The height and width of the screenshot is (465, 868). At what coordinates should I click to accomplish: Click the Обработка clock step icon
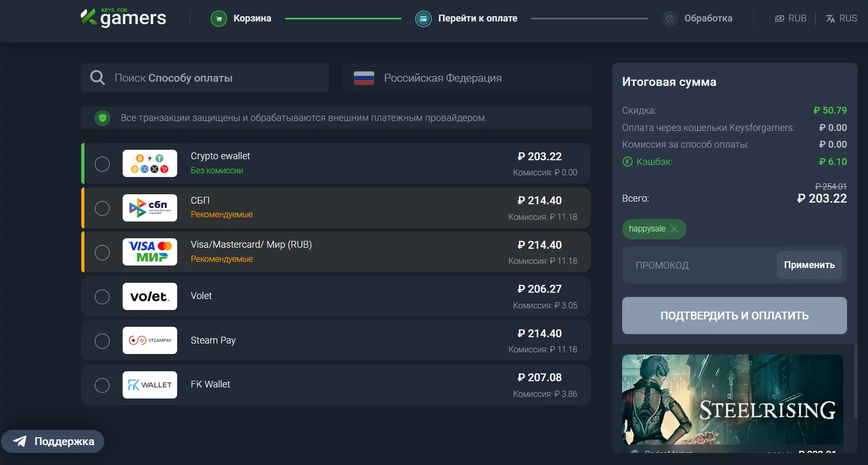(669, 19)
